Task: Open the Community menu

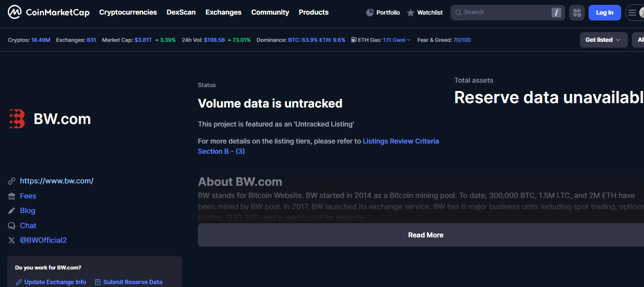Action: (270, 12)
